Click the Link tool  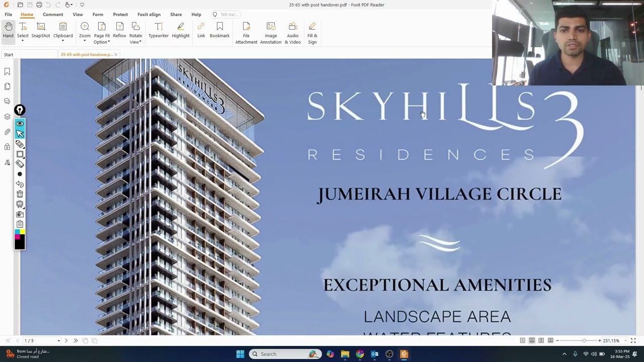(x=201, y=30)
